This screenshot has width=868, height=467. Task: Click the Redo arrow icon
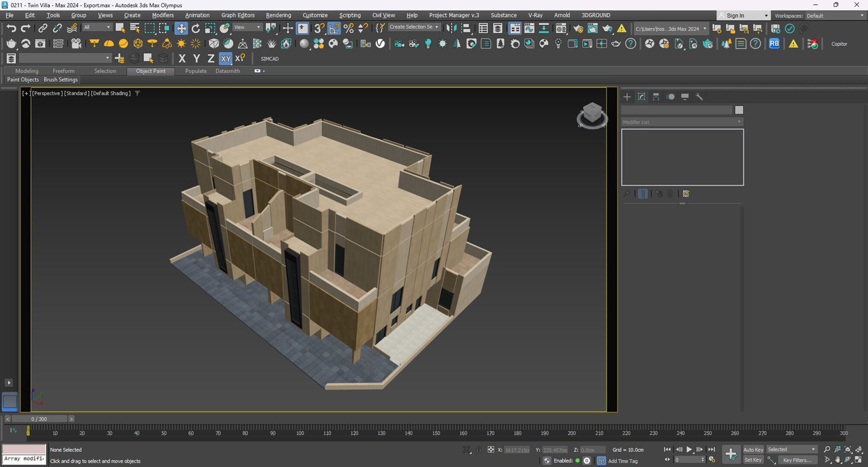[26, 29]
